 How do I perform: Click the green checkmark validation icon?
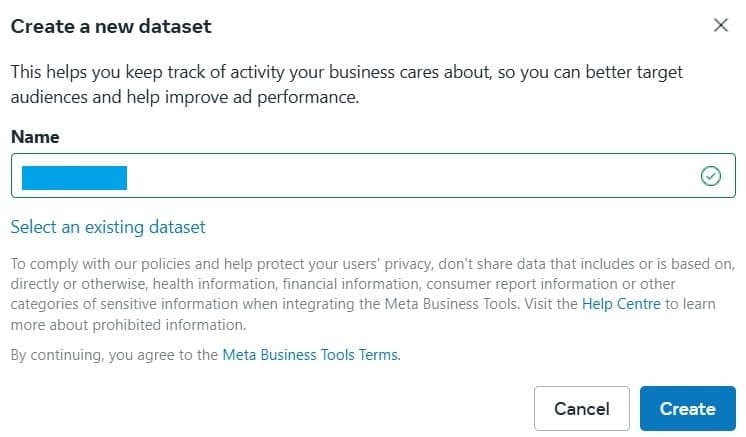pos(711,177)
